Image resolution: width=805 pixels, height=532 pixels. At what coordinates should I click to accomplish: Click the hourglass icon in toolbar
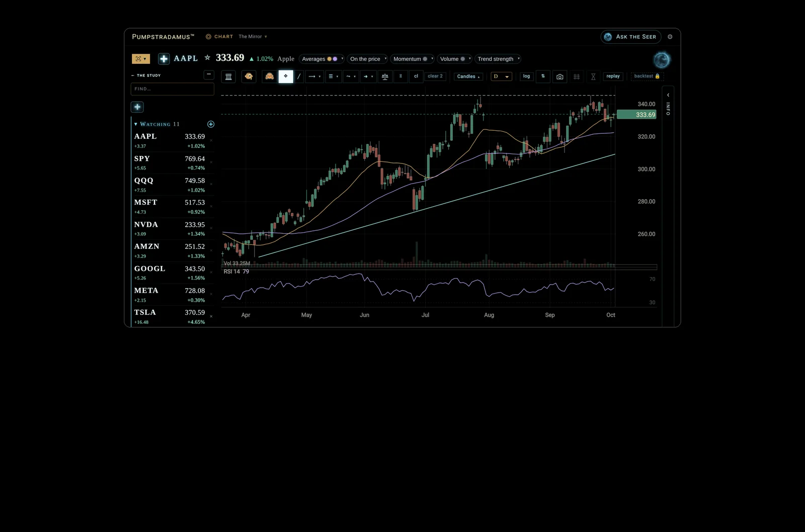click(593, 76)
